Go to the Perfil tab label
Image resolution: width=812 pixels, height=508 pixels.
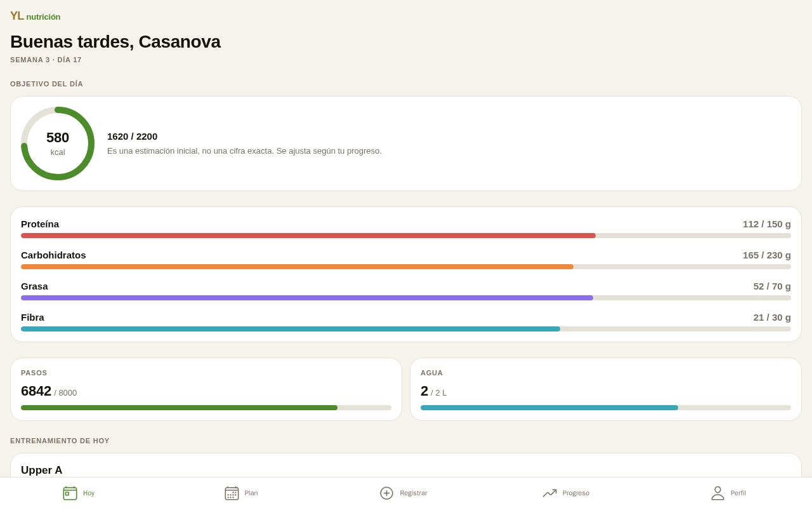coord(738,493)
